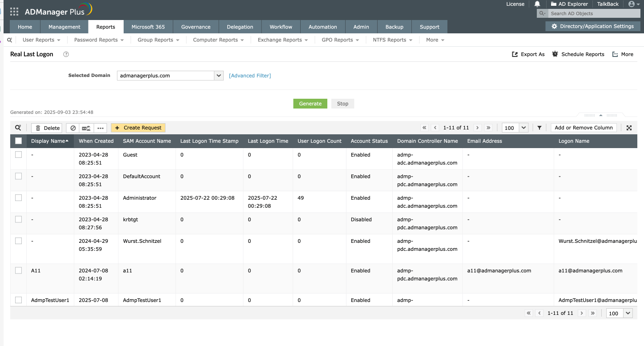Tick the select-all header checkbox

tap(18, 141)
